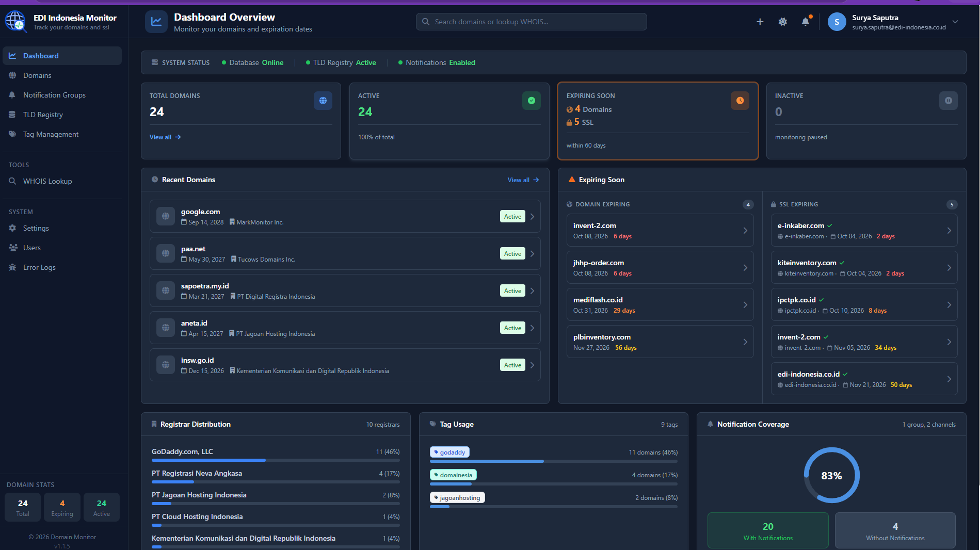Open Settings from the sidebar
This screenshot has width=980, height=550.
point(62,228)
